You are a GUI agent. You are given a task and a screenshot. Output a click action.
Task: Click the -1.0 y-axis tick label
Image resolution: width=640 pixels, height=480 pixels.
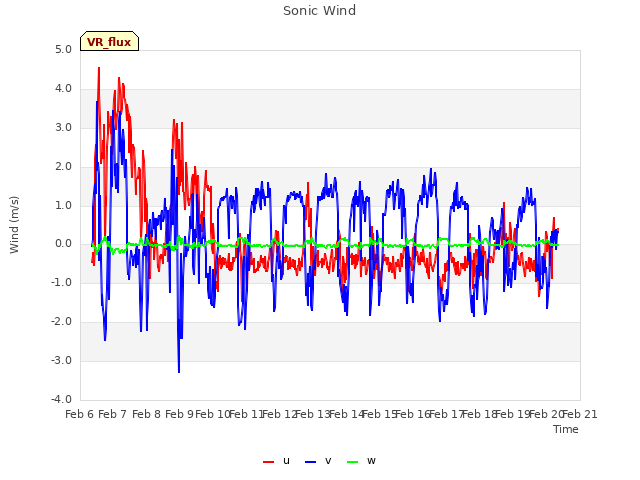click(x=61, y=282)
